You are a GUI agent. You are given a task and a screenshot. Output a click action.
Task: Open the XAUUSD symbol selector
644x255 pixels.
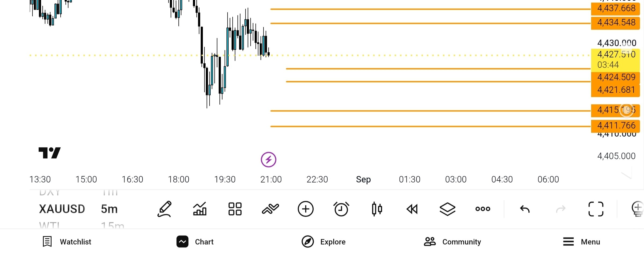(x=62, y=209)
